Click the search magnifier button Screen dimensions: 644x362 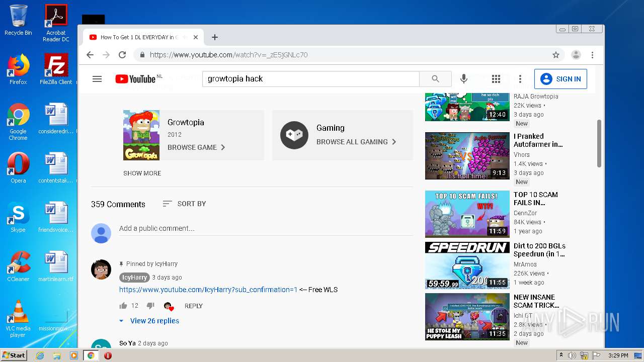pos(435,79)
